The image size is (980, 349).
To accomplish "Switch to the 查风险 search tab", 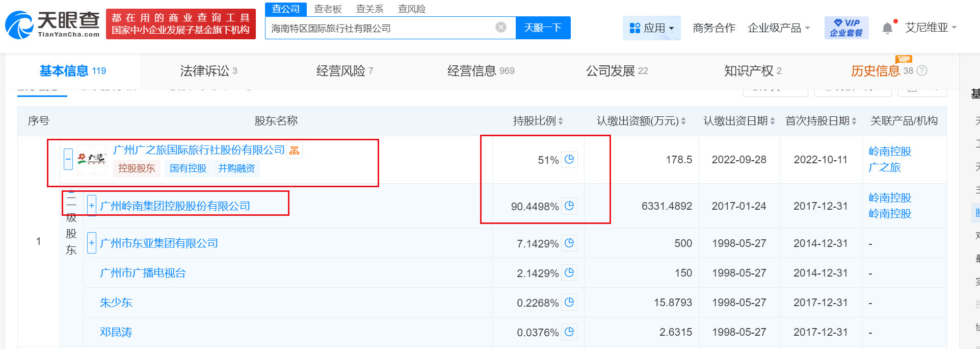I will tap(412, 9).
